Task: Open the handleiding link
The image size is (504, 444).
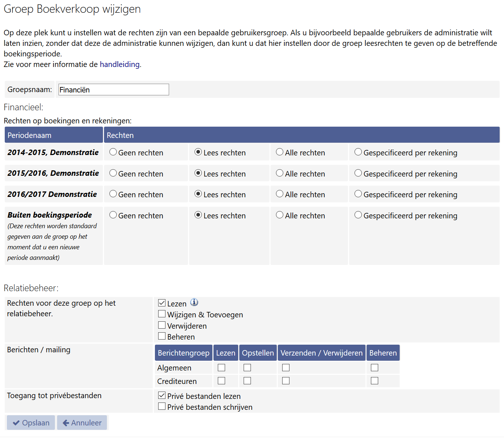Action: coord(120,64)
